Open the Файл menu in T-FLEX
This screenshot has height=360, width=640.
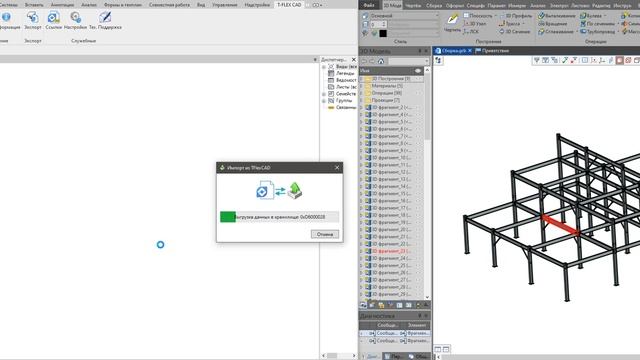369,5
